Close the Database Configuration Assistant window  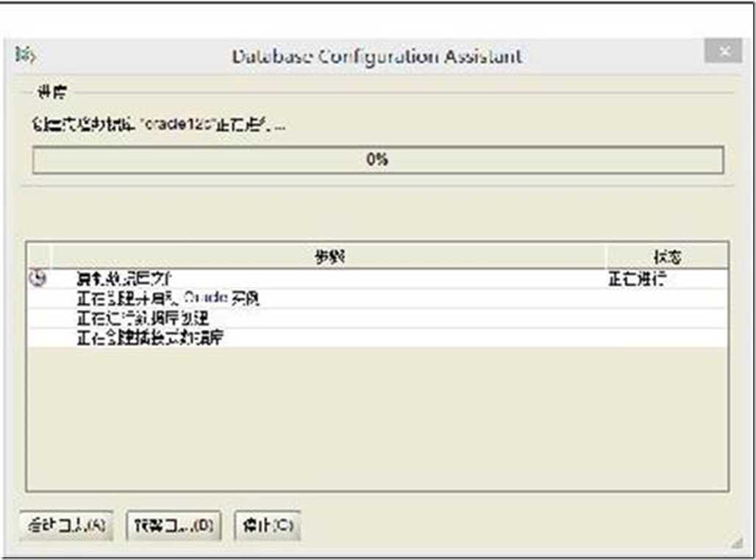point(722,51)
